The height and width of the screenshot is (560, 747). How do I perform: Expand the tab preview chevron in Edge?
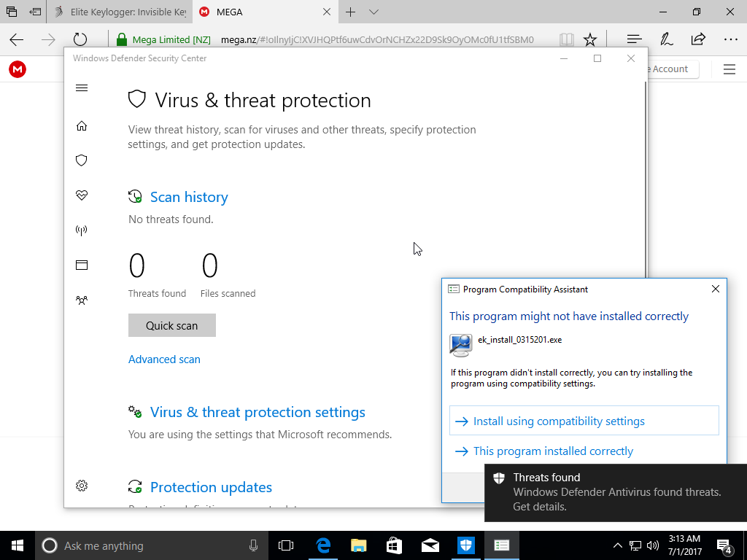(x=374, y=12)
